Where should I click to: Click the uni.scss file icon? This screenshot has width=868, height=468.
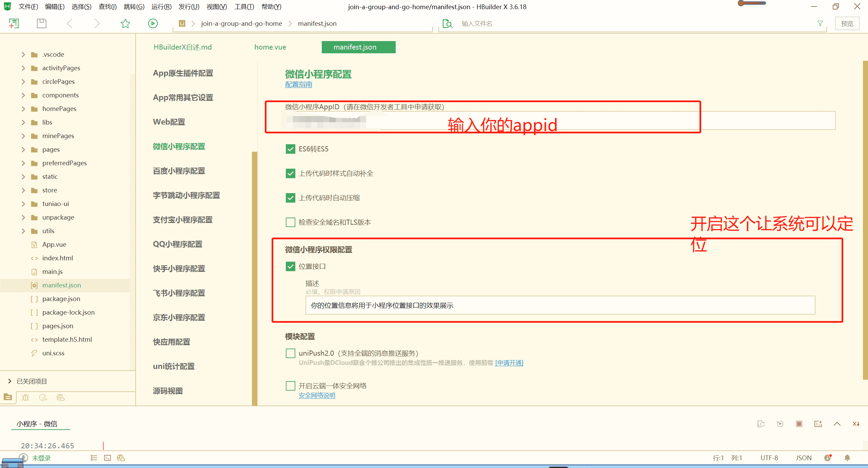pyautogui.click(x=34, y=353)
